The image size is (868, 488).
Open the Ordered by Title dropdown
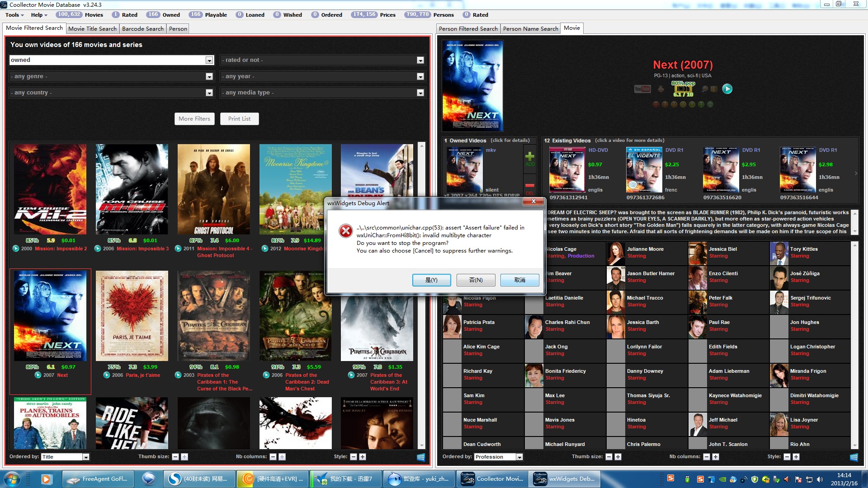(x=86, y=457)
